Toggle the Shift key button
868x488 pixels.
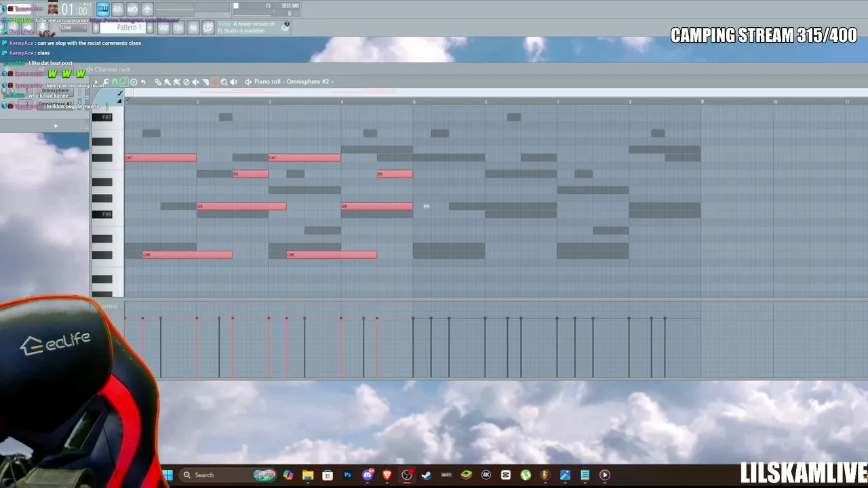(163, 28)
